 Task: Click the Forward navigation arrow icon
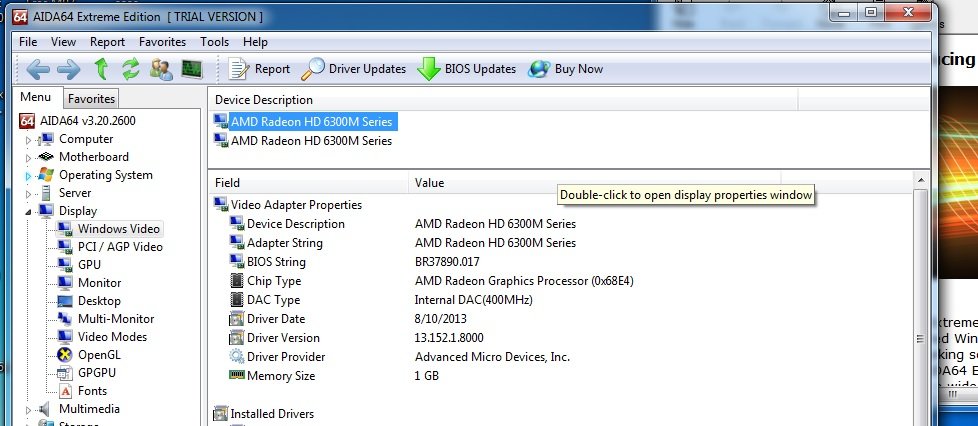68,69
